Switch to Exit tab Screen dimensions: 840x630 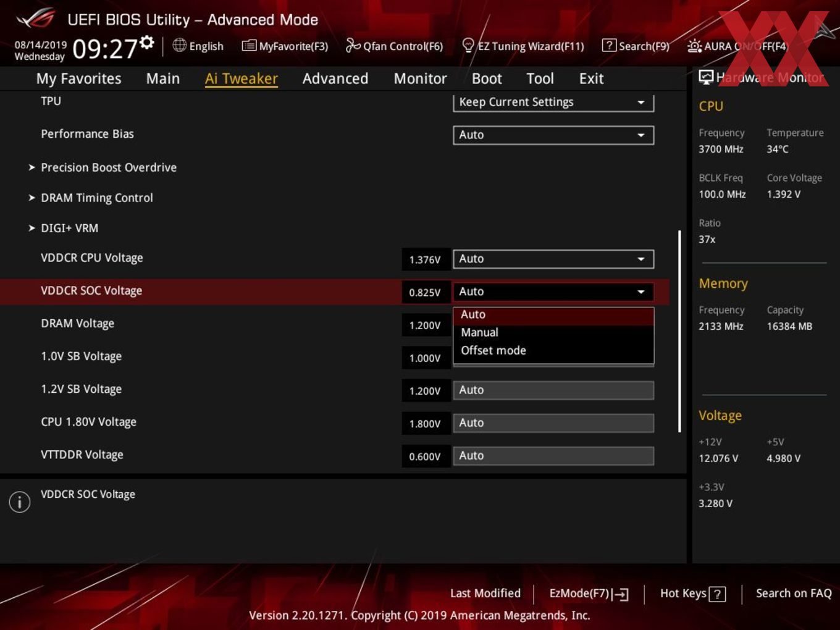[x=591, y=78]
